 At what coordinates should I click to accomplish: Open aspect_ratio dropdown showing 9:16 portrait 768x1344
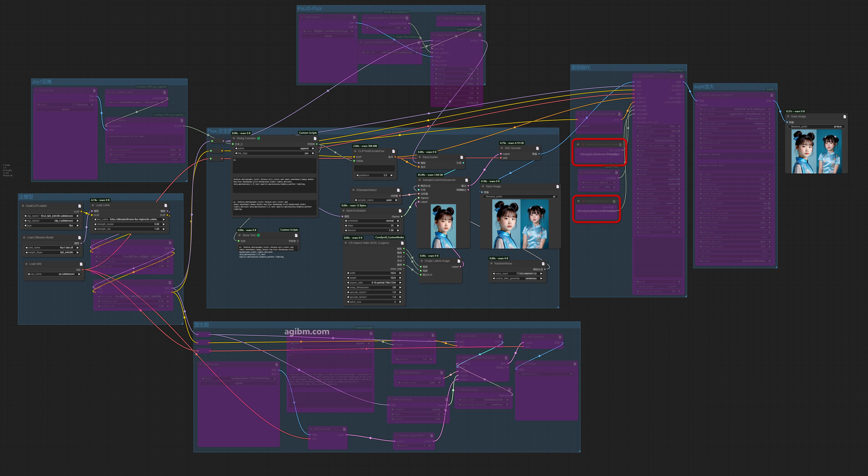[374, 282]
